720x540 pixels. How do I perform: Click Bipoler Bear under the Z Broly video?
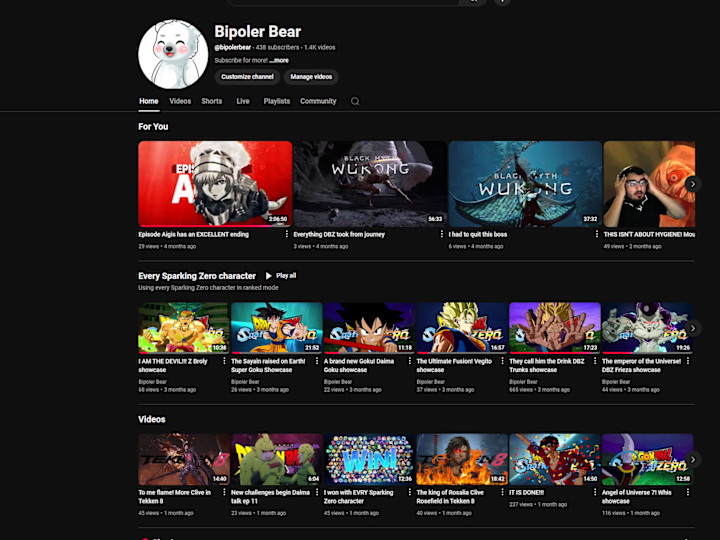(x=152, y=382)
